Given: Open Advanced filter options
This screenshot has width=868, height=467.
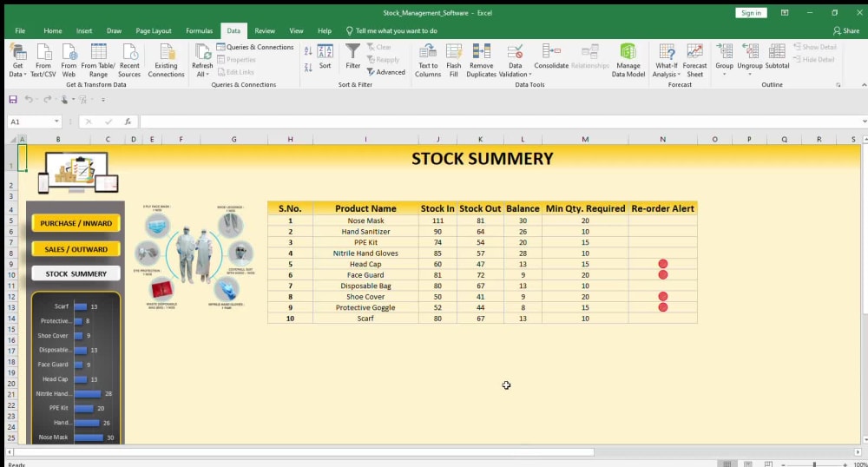Looking at the screenshot, I should click(386, 72).
